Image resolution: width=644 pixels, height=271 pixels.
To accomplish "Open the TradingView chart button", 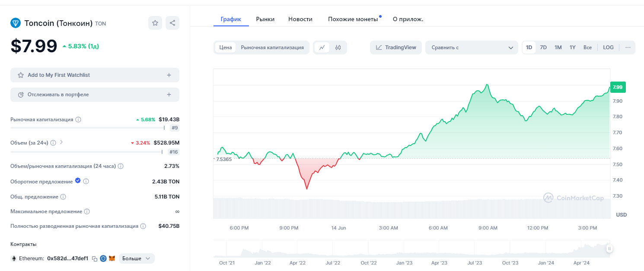I will tap(396, 47).
